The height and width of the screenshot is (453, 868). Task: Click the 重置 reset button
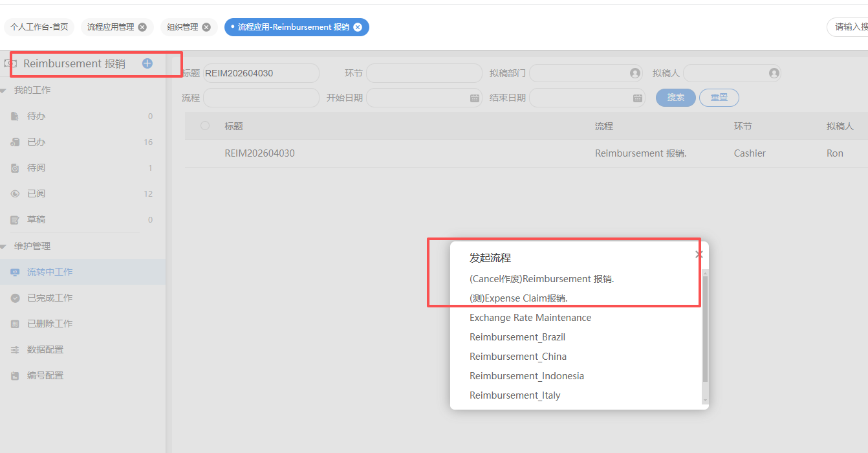click(x=719, y=98)
